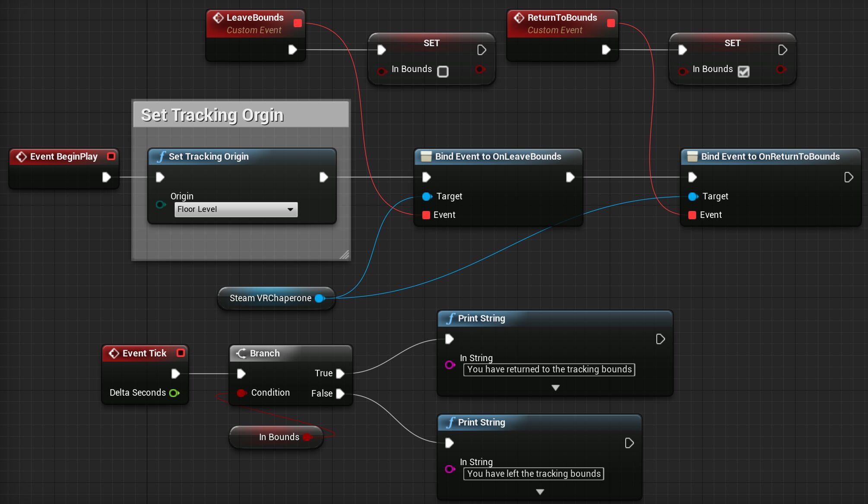Uncheck In Bounds on the right SET node
This screenshot has height=504, width=868.
(x=744, y=72)
